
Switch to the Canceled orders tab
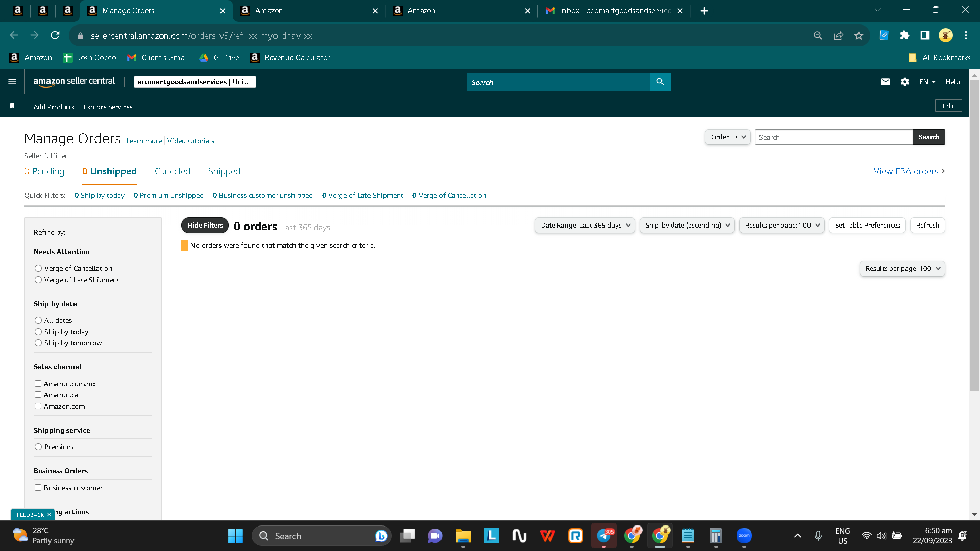click(173, 171)
